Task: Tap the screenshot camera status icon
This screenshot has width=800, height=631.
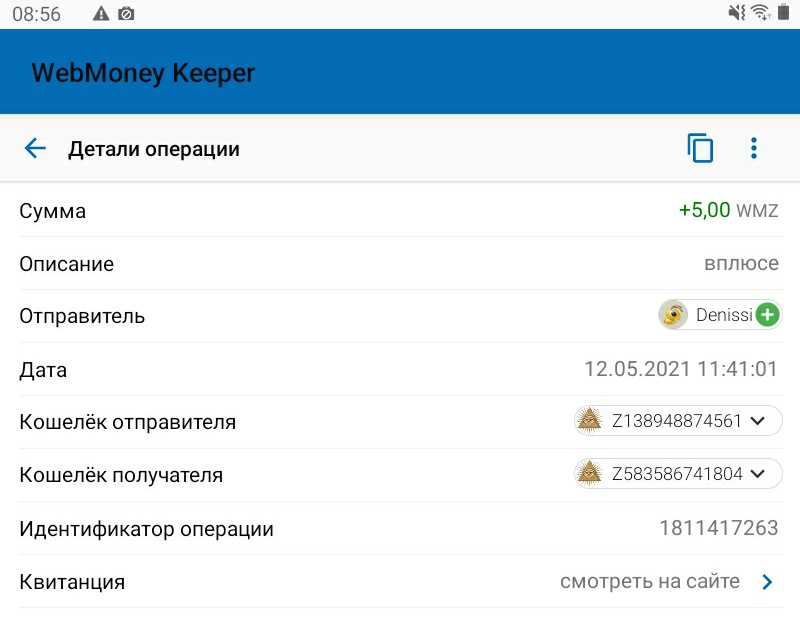Action: [126, 14]
